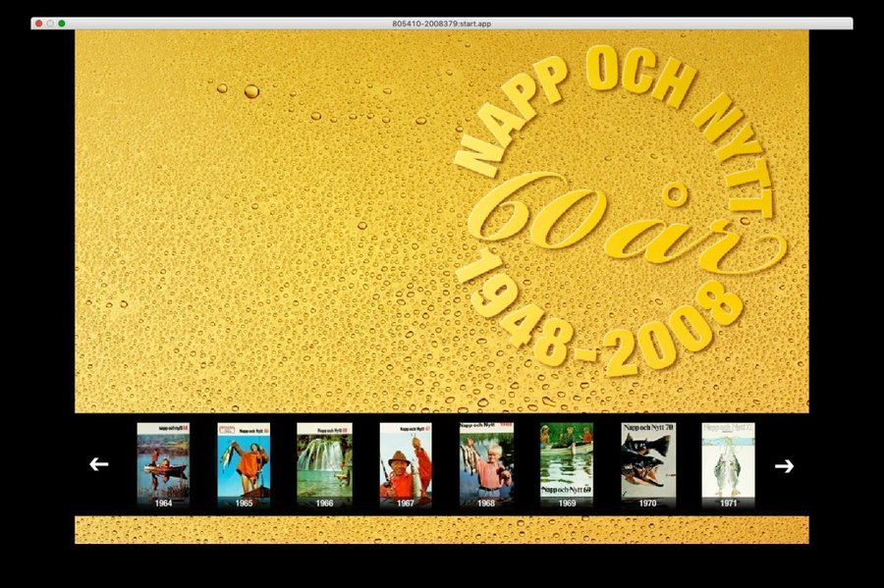Select the 1970 cover thumbnail

[x=648, y=465]
